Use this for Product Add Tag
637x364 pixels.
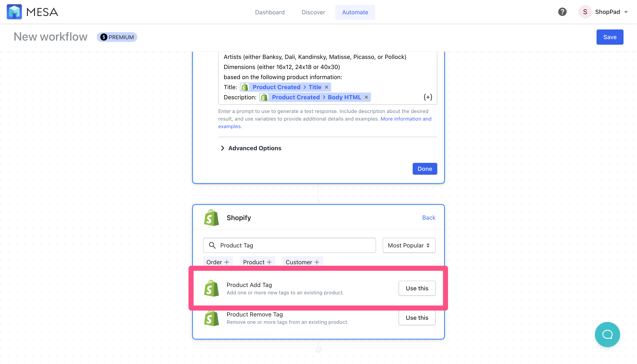coord(417,288)
